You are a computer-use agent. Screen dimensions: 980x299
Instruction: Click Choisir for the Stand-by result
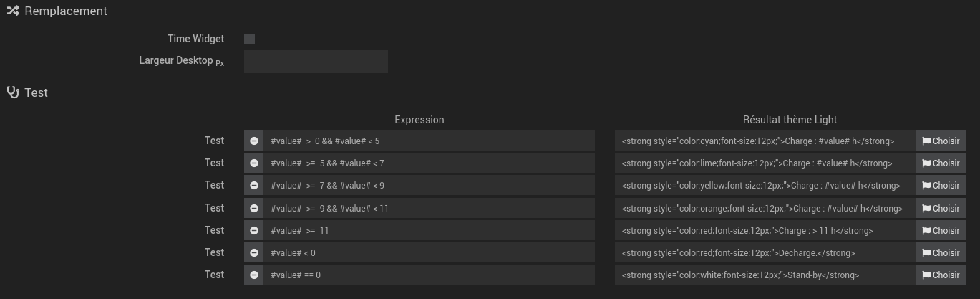click(x=941, y=275)
